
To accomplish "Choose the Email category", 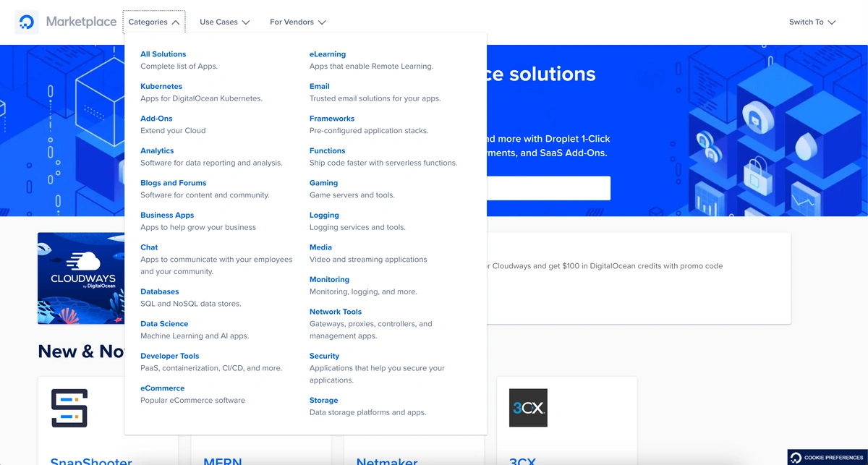I will 319,86.
